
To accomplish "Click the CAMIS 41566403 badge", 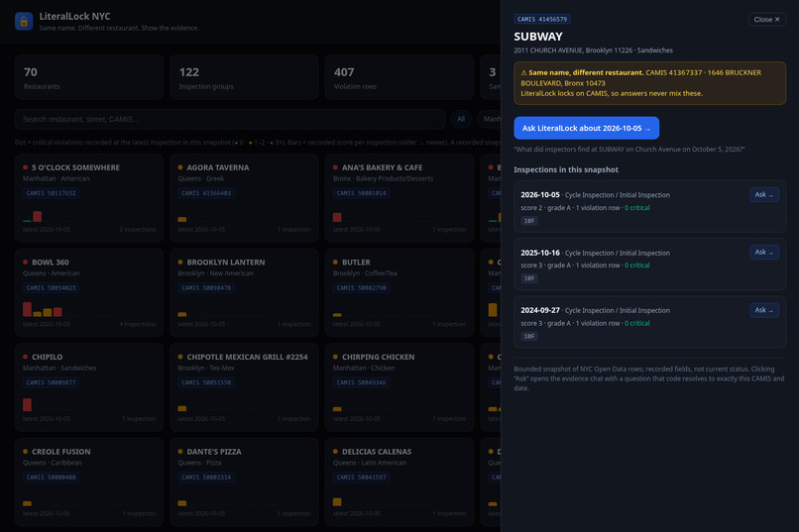I will [x=206, y=193].
